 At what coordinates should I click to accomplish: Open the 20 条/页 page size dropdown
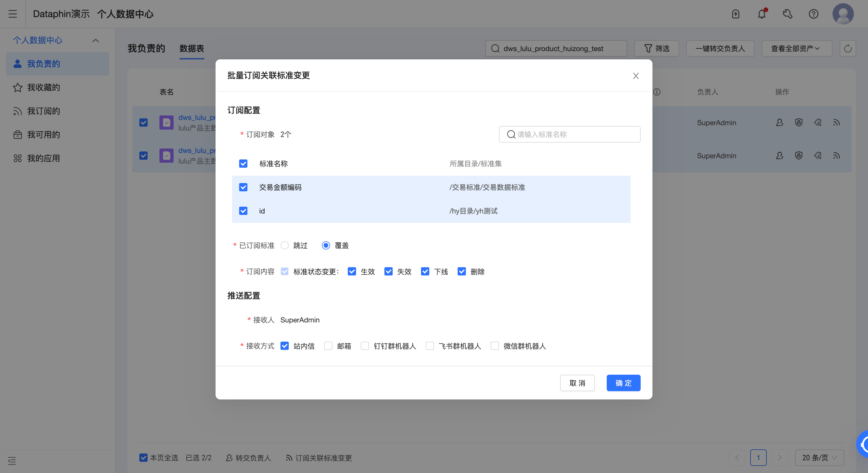820,458
